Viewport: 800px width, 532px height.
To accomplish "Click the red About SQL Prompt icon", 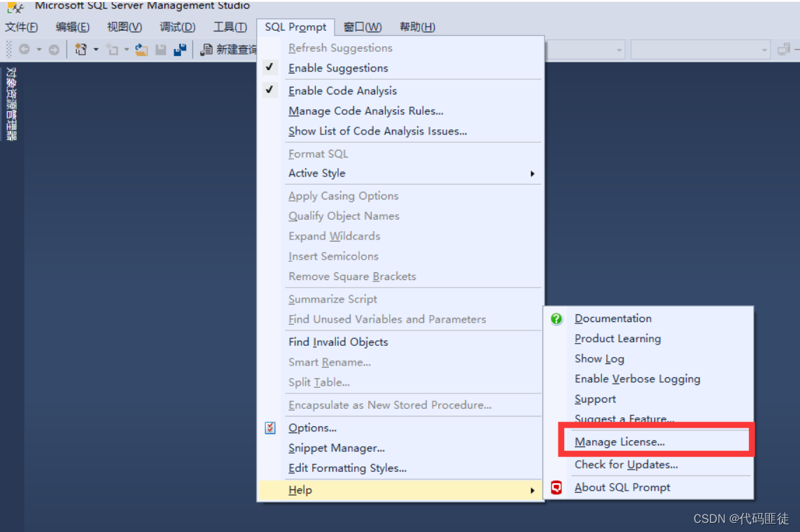I will (x=556, y=488).
